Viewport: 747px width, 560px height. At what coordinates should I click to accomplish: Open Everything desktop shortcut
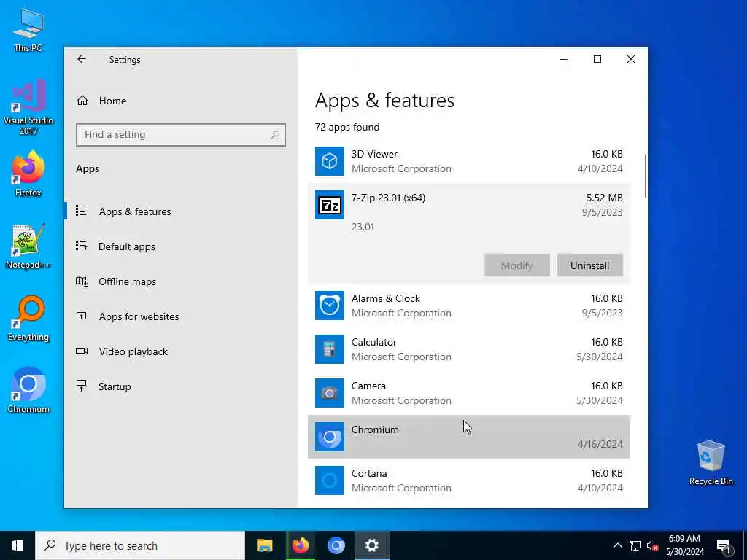click(28, 319)
